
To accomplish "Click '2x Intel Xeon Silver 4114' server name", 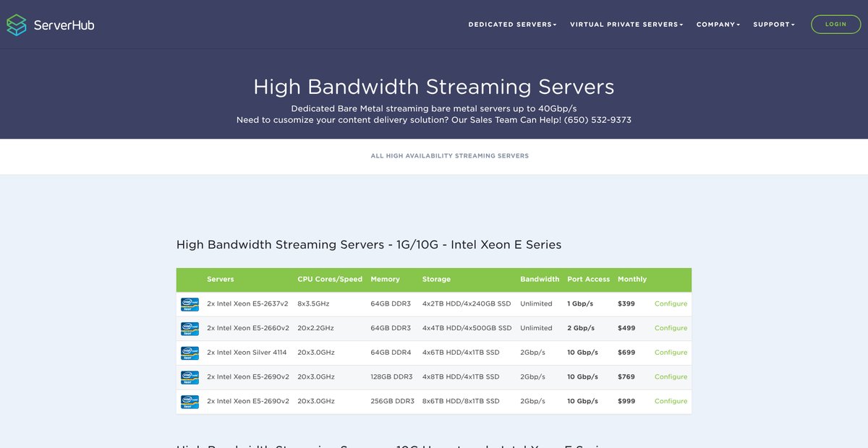I will tap(247, 353).
